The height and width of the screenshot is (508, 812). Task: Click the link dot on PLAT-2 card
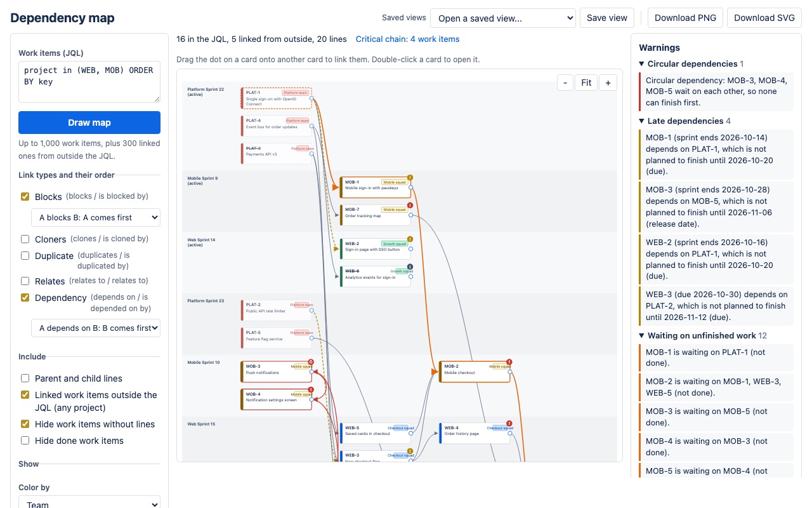point(311,311)
